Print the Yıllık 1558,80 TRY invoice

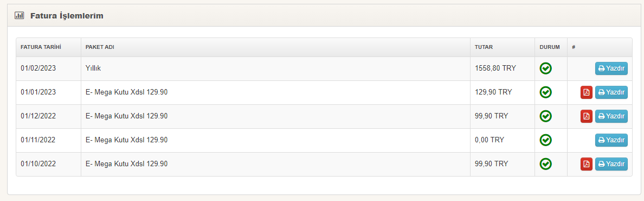(x=611, y=68)
